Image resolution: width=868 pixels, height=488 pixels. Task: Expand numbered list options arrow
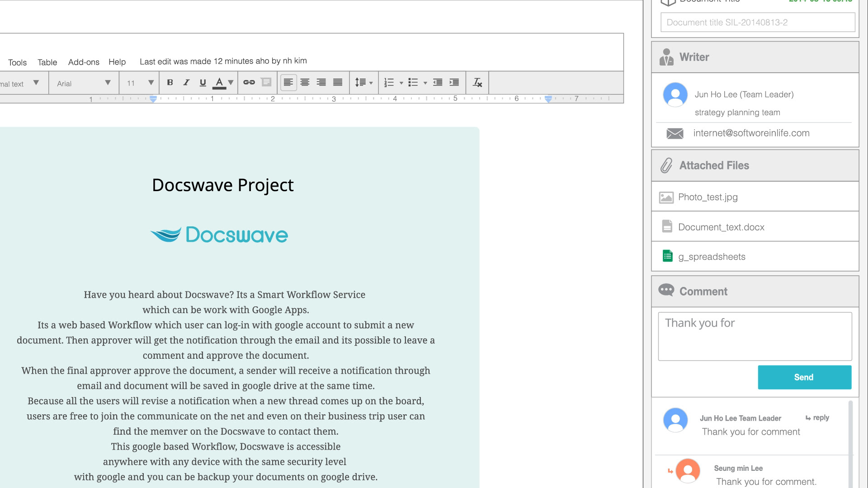[401, 83]
